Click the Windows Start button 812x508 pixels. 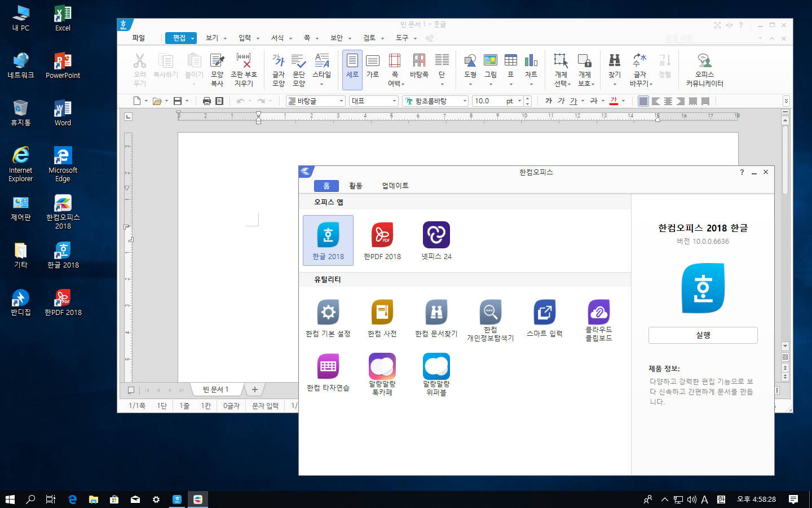[10, 499]
